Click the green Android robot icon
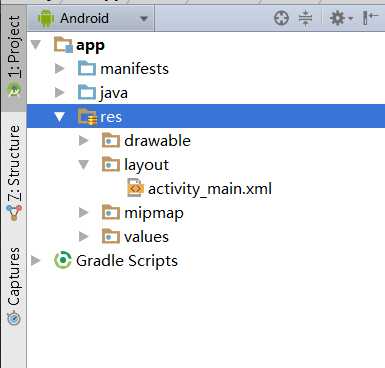 point(46,18)
